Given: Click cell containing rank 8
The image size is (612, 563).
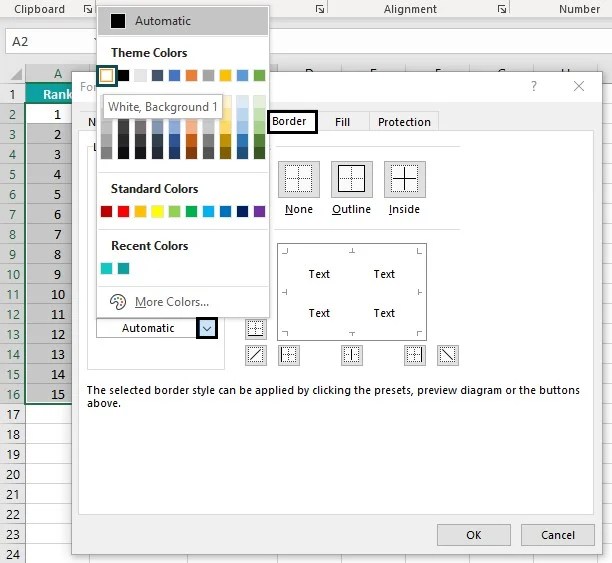Looking at the screenshot, I should (x=48, y=254).
